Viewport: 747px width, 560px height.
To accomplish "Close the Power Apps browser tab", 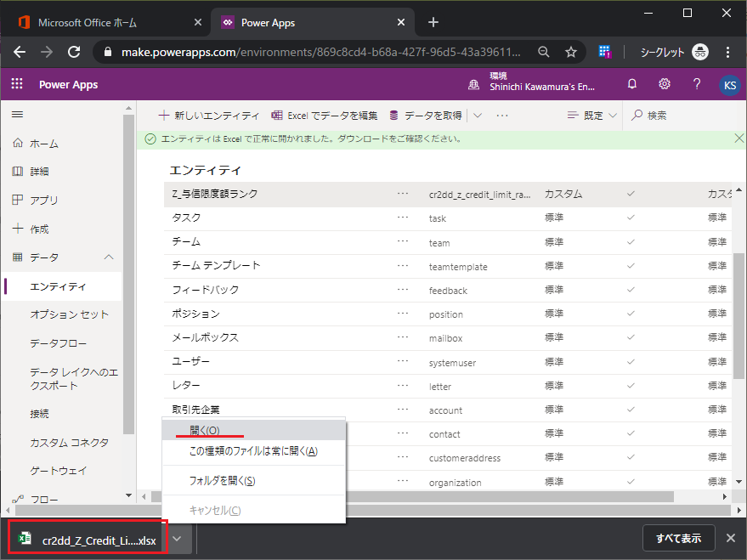I will point(401,22).
